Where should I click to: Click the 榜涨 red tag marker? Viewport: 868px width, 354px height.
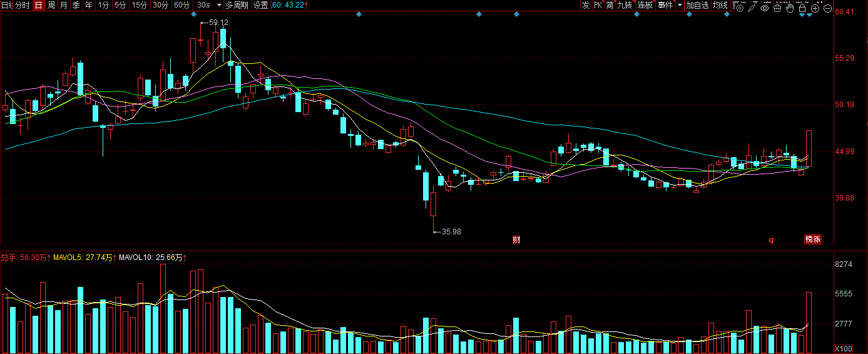click(x=813, y=239)
